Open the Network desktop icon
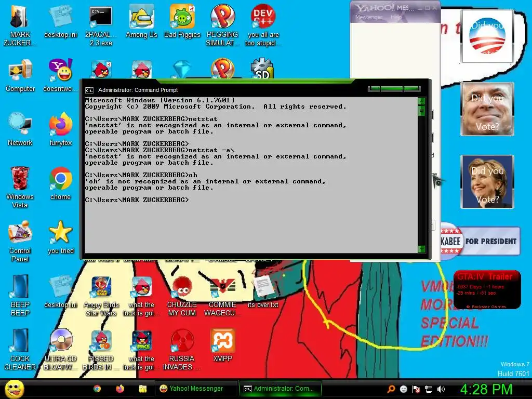The width and height of the screenshot is (532, 399). (x=20, y=129)
